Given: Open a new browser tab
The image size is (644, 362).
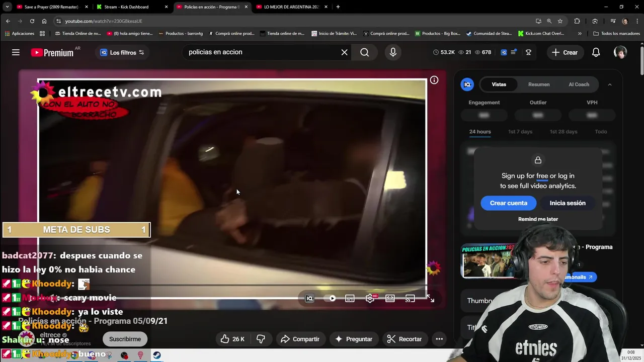Looking at the screenshot, I should pyautogui.click(x=338, y=7).
